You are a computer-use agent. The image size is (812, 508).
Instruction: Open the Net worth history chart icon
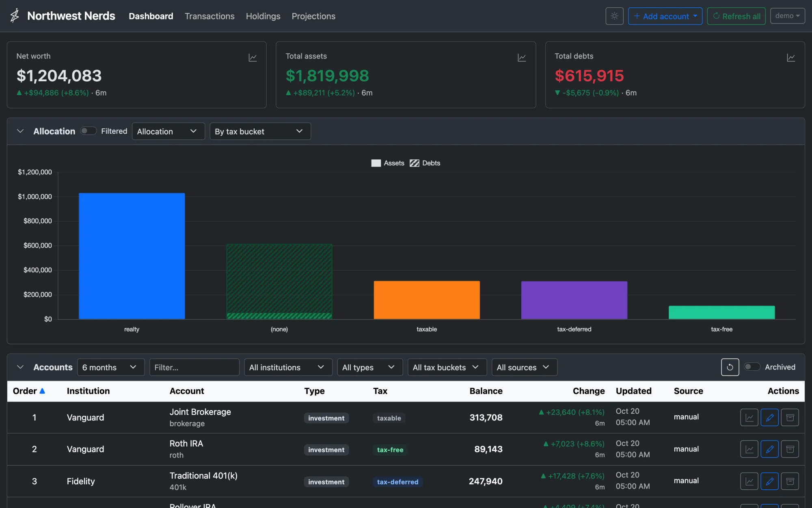click(x=253, y=58)
